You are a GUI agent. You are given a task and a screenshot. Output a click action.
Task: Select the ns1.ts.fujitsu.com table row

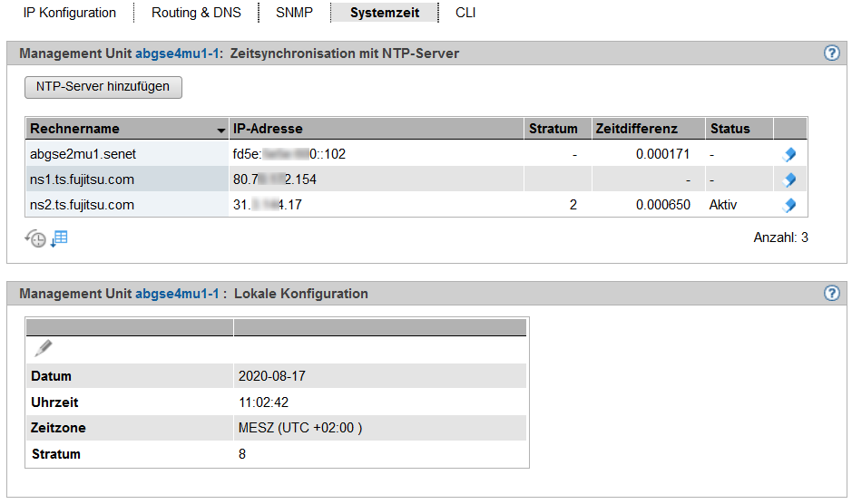tap(82, 179)
